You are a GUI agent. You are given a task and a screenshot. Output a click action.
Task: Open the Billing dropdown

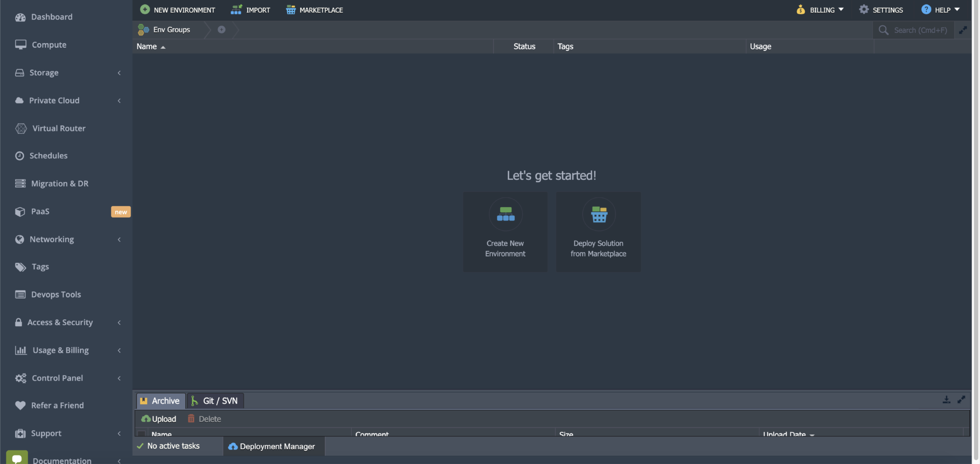pos(820,10)
